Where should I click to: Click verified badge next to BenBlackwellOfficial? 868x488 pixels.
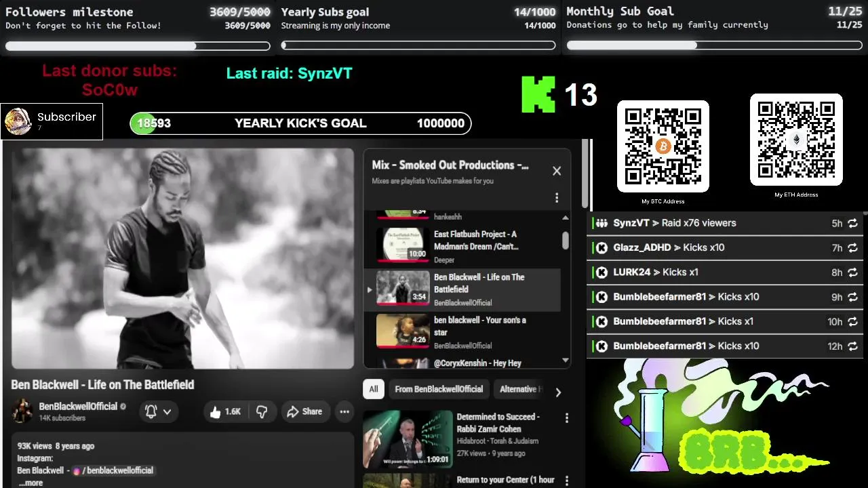pos(123,407)
